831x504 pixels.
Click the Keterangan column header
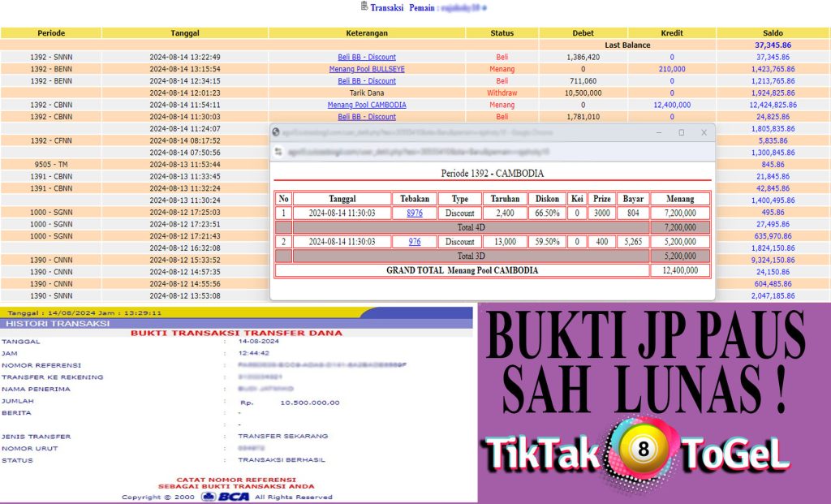367,33
